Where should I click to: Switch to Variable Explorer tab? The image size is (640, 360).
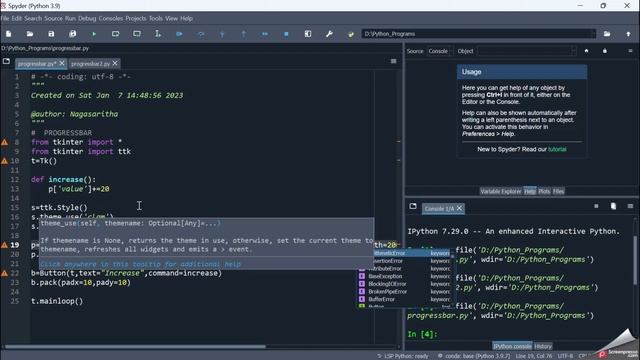click(x=501, y=191)
